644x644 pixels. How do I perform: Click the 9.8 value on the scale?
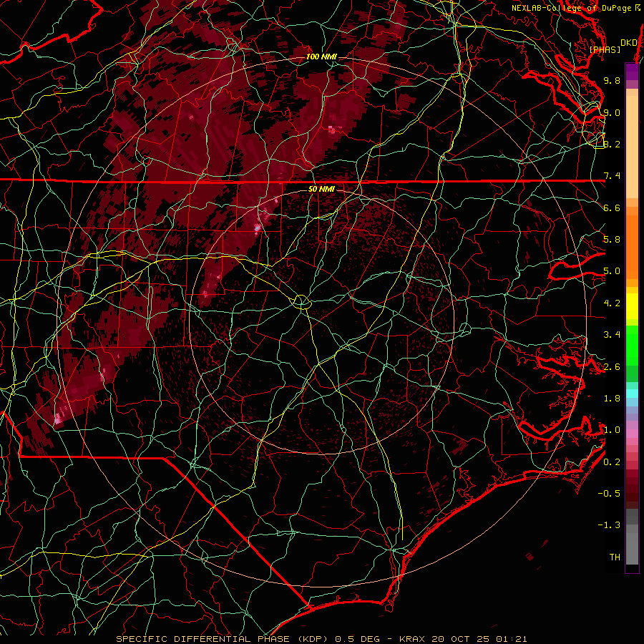coord(612,80)
